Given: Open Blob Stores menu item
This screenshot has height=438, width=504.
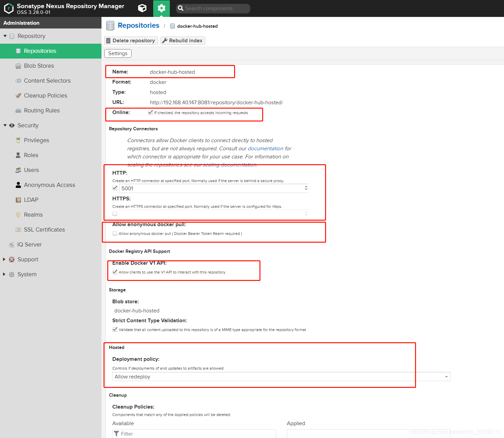Looking at the screenshot, I should 51,66.
